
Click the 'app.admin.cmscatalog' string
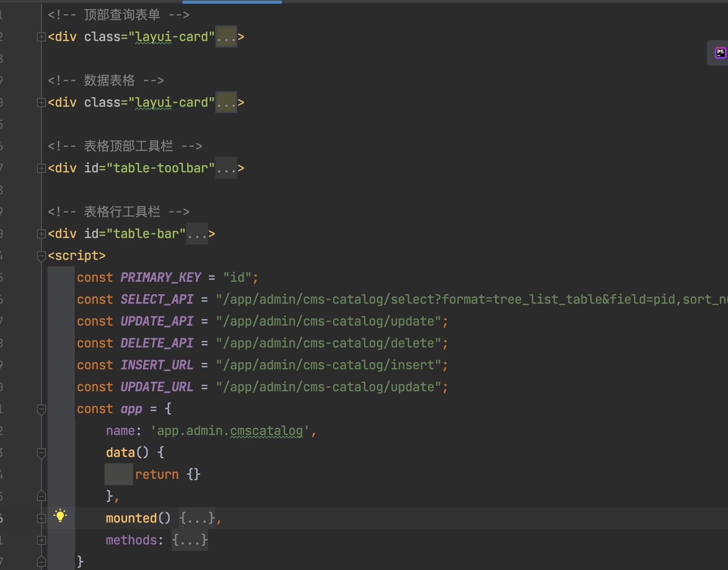click(x=230, y=431)
